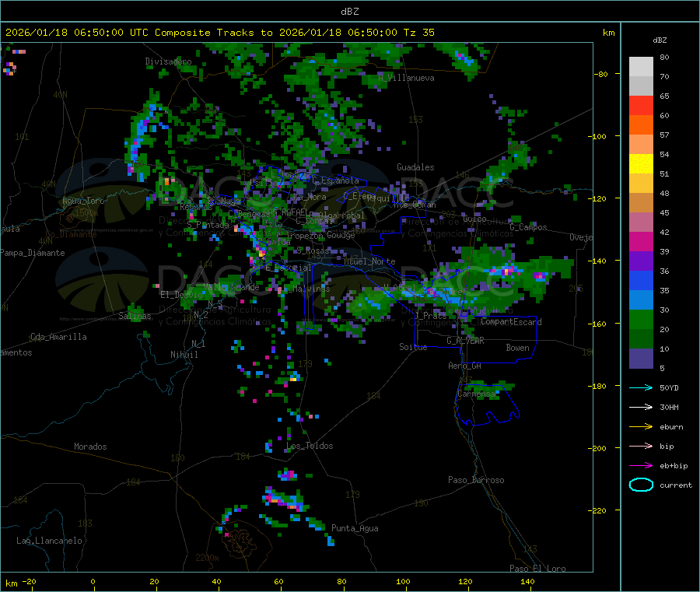Image resolution: width=700 pixels, height=592 pixels.
Task: Select the royal blue 35-36 dBZ color band
Action: pos(641,280)
